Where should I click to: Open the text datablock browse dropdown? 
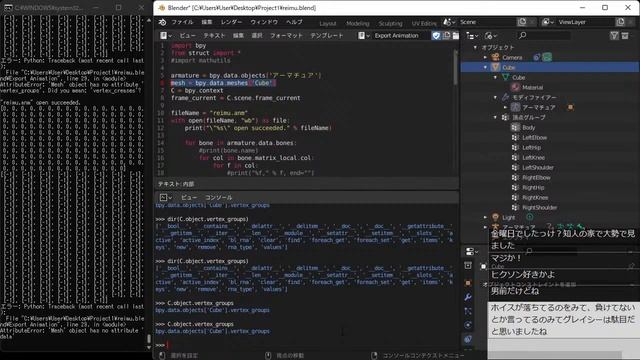pyautogui.click(x=364, y=36)
